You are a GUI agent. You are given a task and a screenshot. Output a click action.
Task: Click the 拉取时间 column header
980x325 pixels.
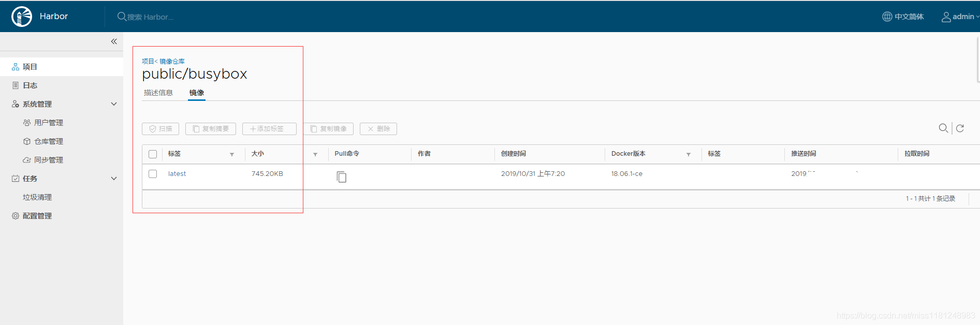tap(917, 154)
